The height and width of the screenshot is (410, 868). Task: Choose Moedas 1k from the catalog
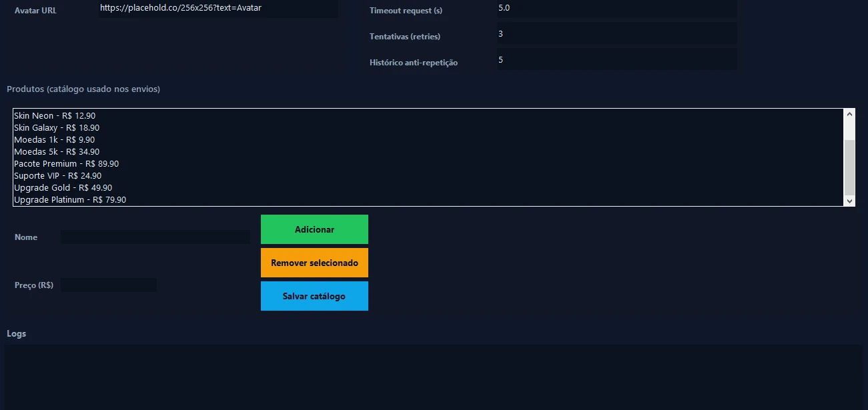55,140
